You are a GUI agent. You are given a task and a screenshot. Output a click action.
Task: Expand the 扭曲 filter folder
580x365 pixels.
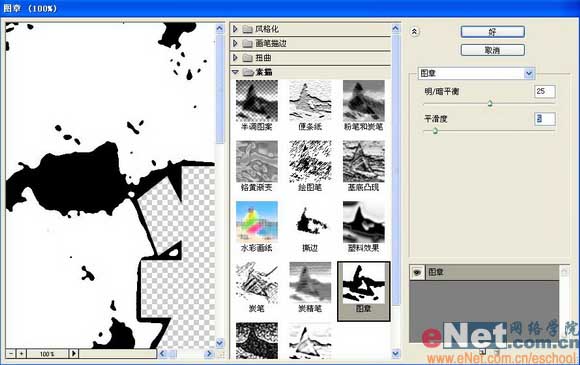point(235,58)
